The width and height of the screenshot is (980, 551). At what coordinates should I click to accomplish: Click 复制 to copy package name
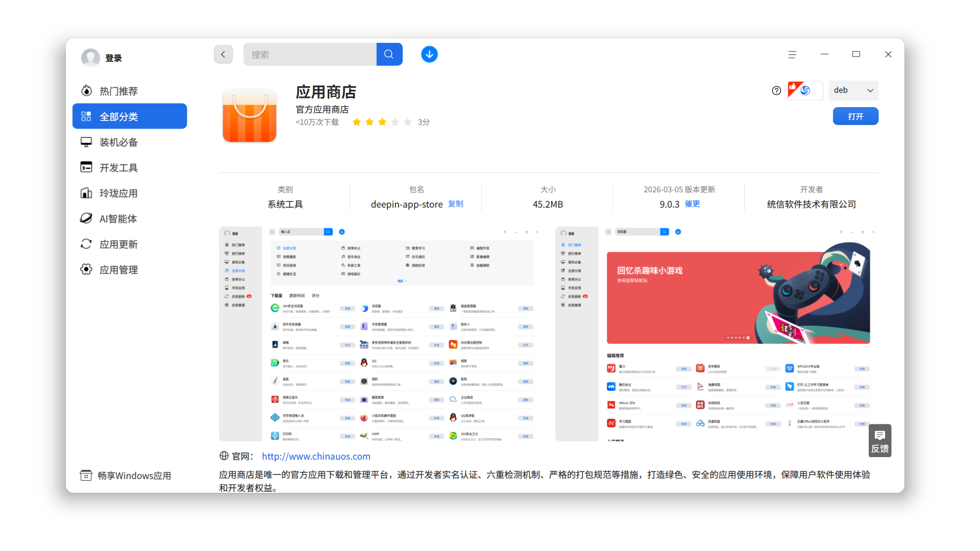[456, 204]
